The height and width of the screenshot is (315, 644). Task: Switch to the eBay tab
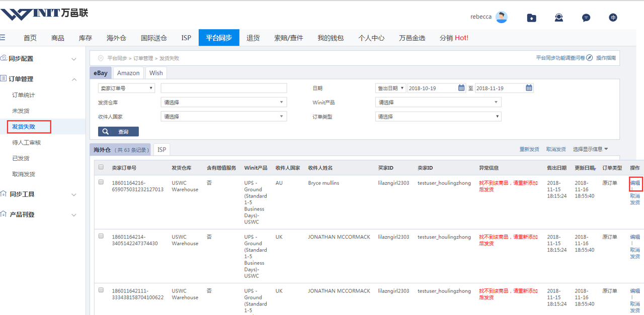(x=101, y=73)
